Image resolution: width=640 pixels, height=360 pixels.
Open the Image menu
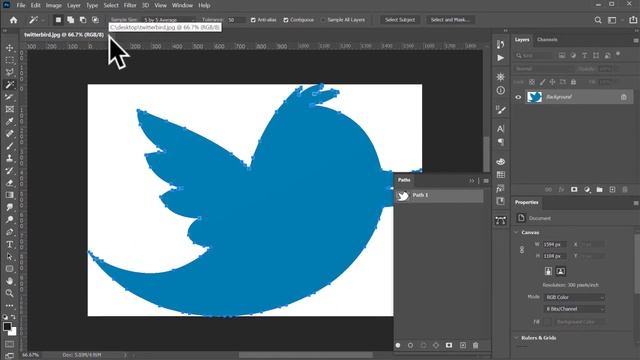coord(53,5)
